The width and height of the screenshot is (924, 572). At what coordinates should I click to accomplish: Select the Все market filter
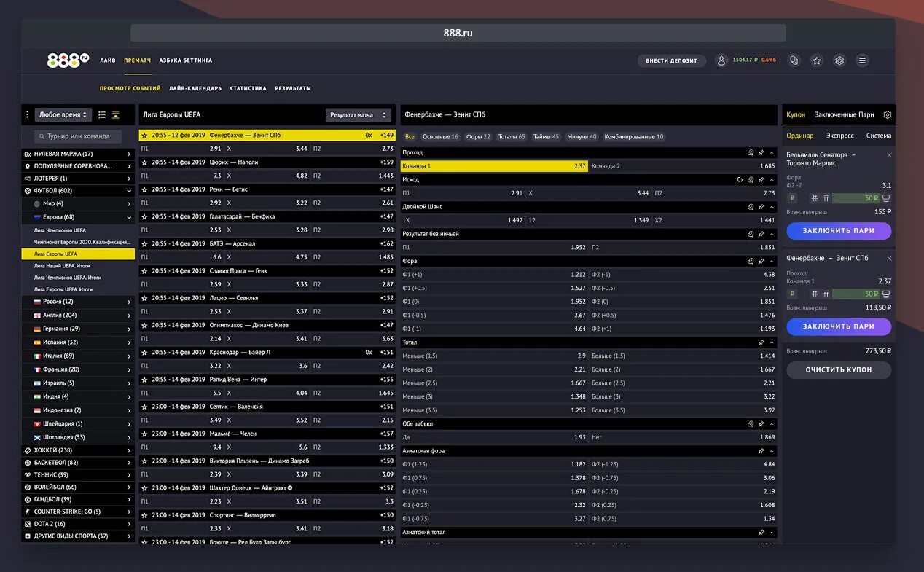(x=410, y=137)
